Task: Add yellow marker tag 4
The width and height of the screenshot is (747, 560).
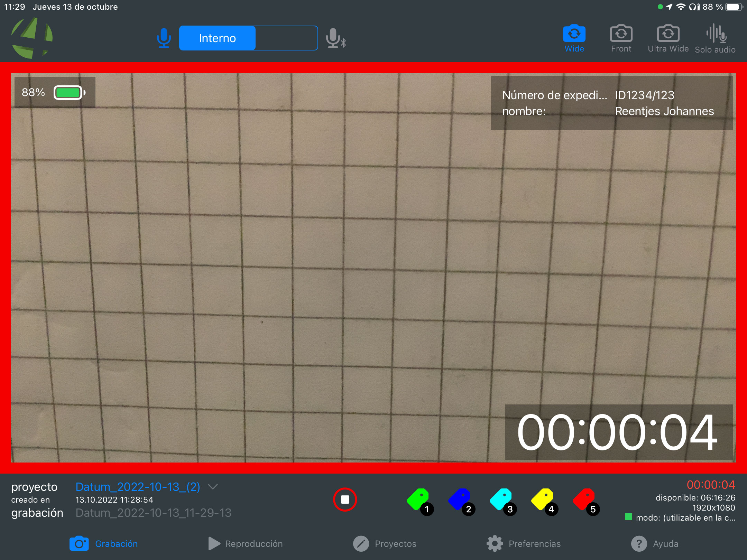Action: coord(544,502)
